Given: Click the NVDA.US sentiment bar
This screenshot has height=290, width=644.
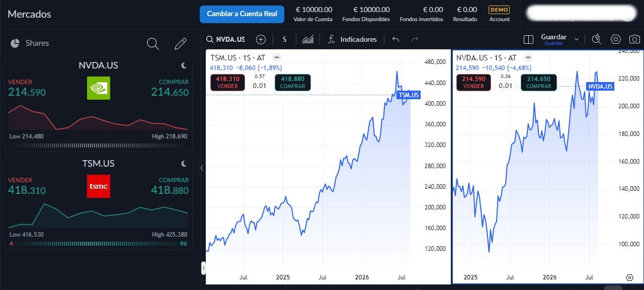Looking at the screenshot, I should point(98,146).
